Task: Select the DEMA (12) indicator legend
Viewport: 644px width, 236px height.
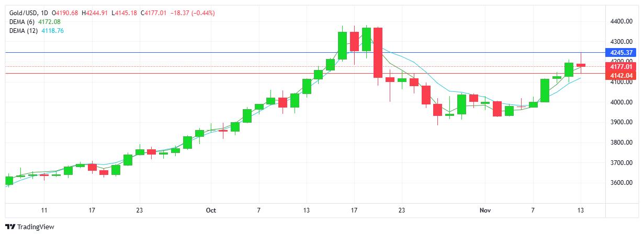Action: (x=24, y=31)
